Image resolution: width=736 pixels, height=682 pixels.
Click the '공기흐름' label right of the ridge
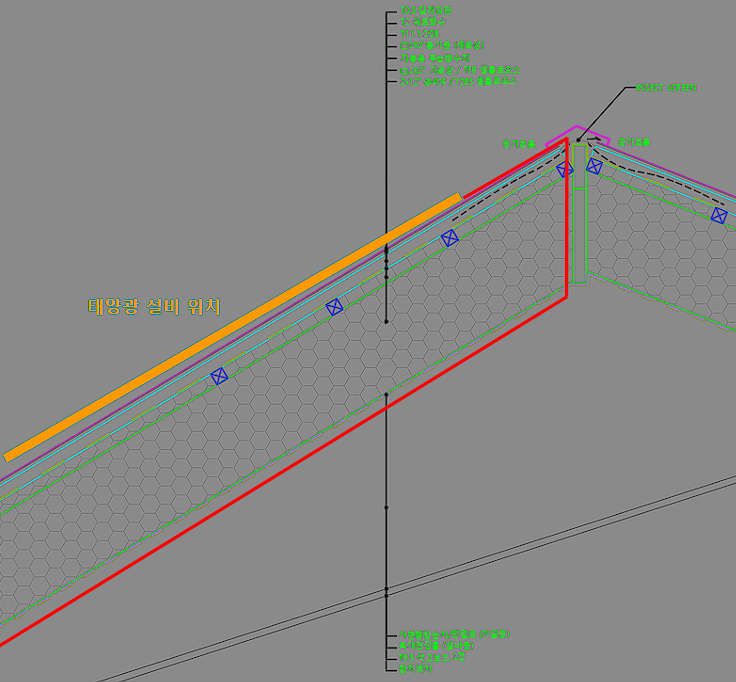click(632, 142)
